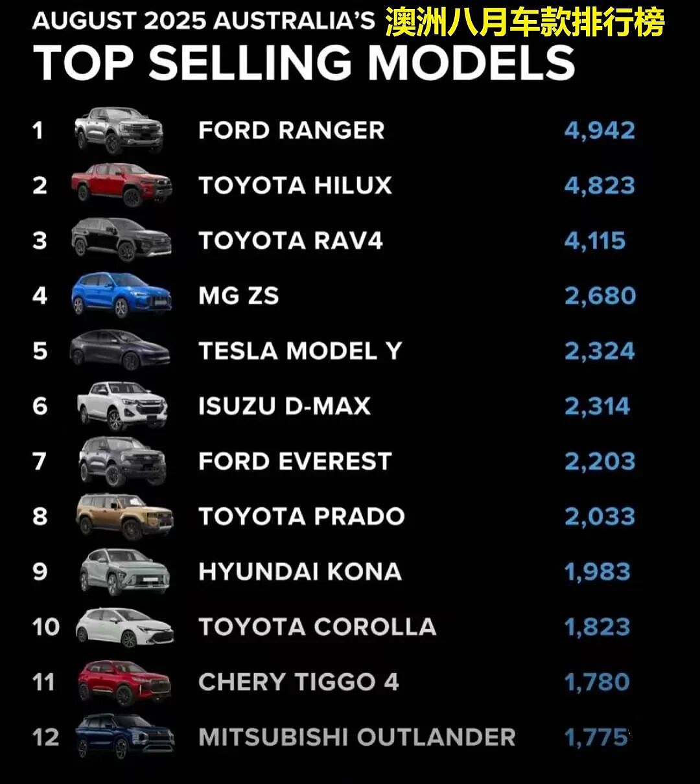Select the Hyundai Kona car picture

124,571
